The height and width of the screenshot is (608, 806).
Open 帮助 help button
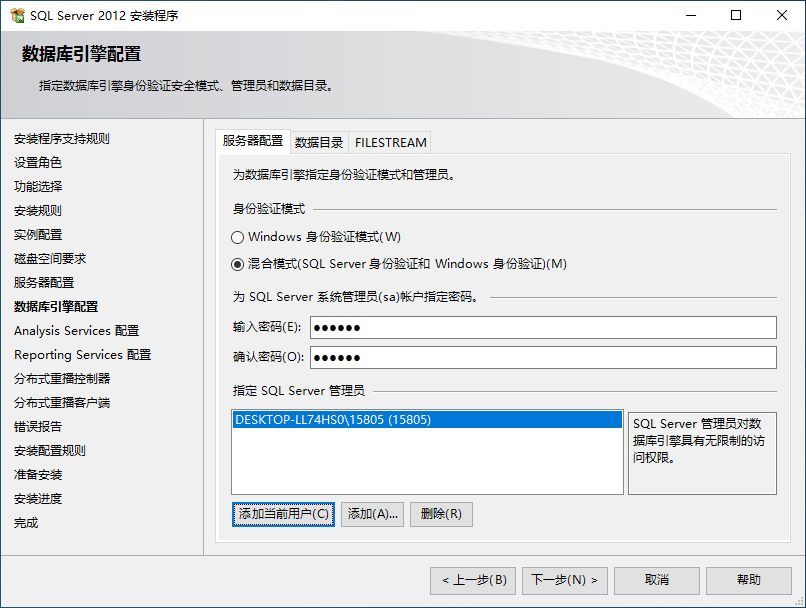coord(749,580)
